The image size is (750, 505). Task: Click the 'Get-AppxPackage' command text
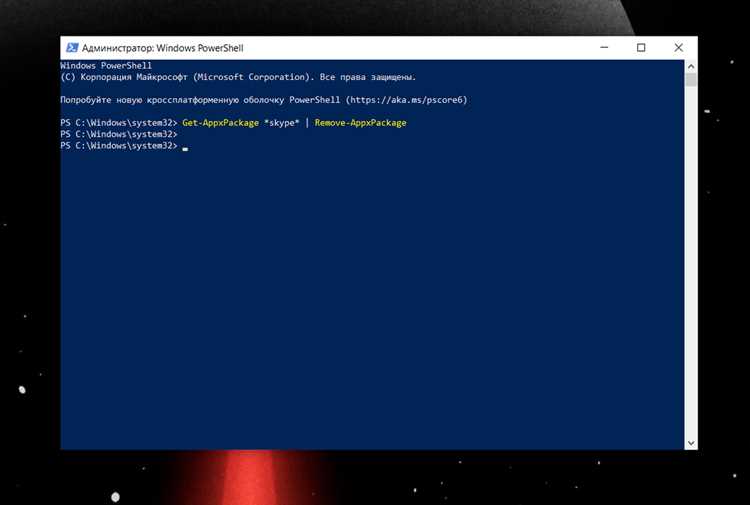point(221,123)
